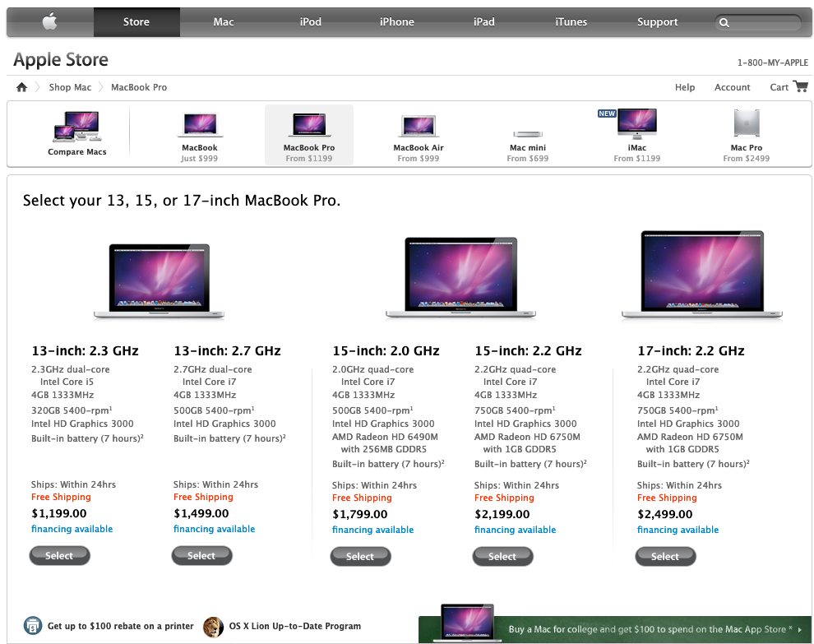This screenshot has height=644, width=814.
Task: Select the 17-inch 2.2 GHz MacBook Pro
Action: (x=665, y=557)
